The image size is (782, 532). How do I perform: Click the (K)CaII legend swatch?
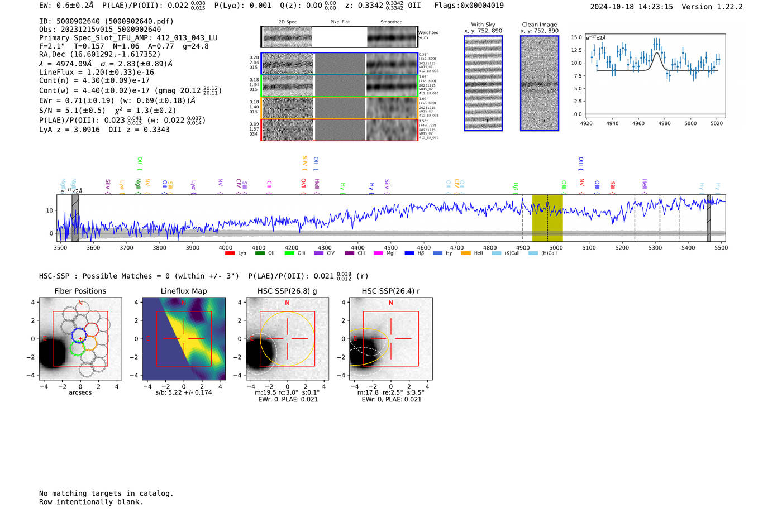pyautogui.click(x=497, y=253)
